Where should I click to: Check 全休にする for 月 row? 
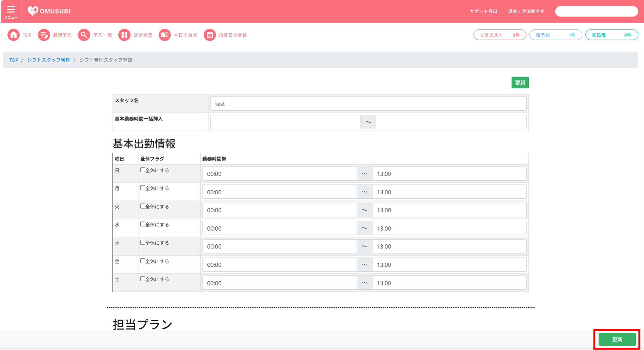(x=143, y=188)
